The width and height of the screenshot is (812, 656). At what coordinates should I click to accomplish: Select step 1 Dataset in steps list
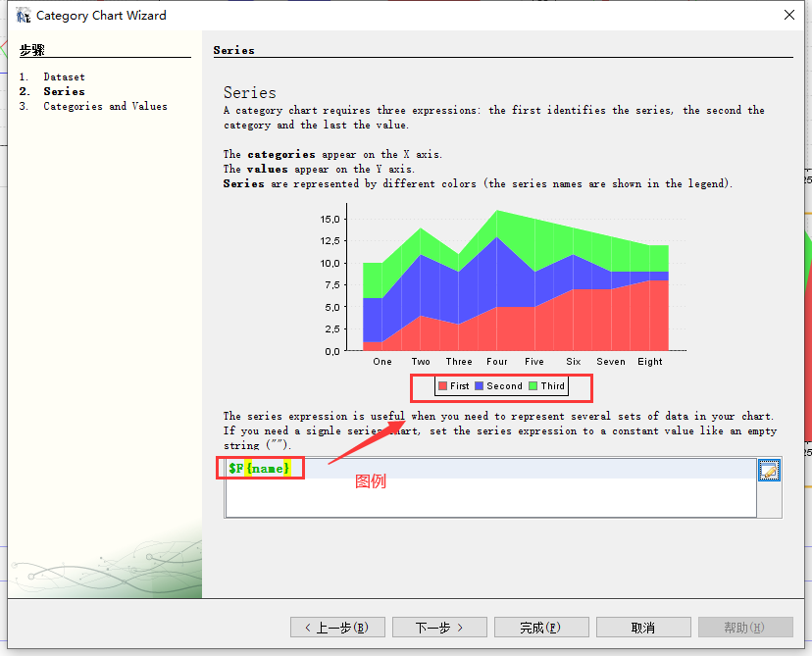pyautogui.click(x=64, y=76)
